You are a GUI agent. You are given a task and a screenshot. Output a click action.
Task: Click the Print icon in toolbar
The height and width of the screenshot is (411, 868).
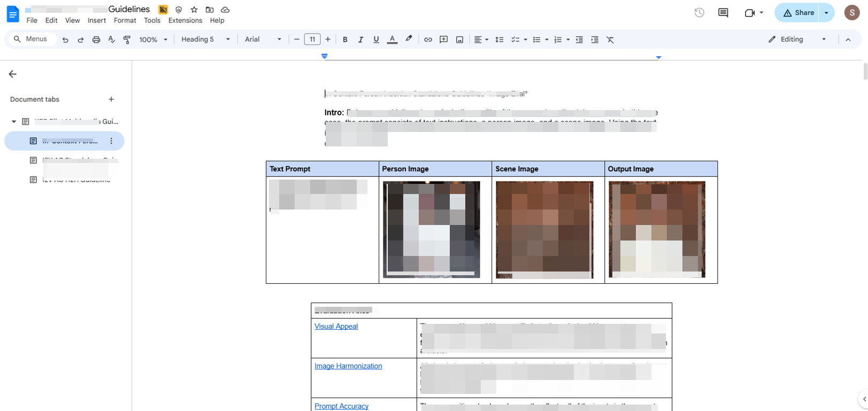96,40
